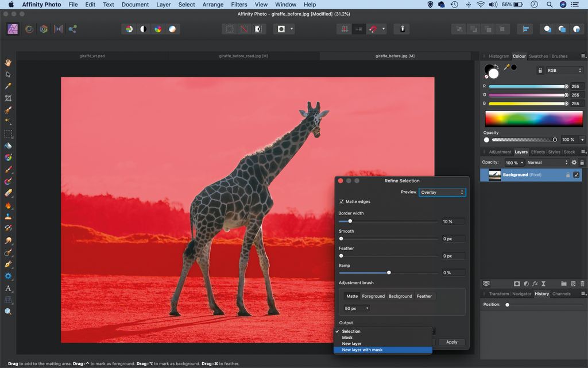
Task: Open layer blend options via the gear icon
Action: [573, 162]
